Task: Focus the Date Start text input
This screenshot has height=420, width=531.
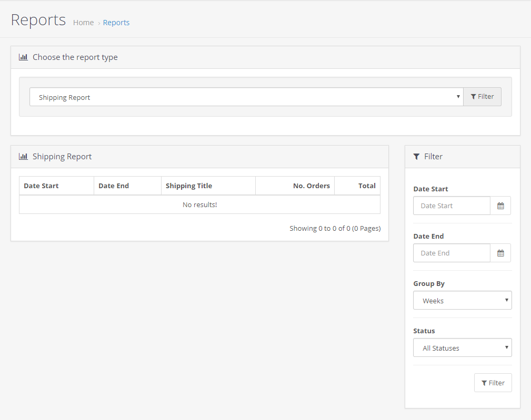Action: pyautogui.click(x=452, y=206)
